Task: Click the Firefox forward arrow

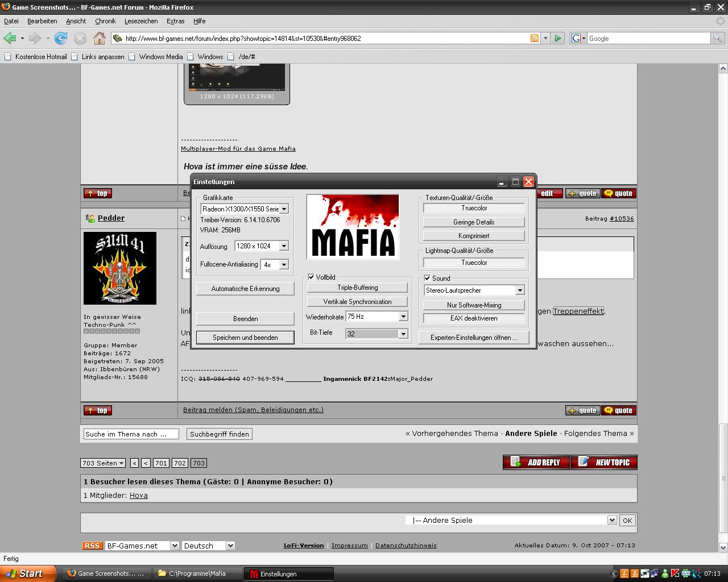Action: pyautogui.click(x=35, y=38)
